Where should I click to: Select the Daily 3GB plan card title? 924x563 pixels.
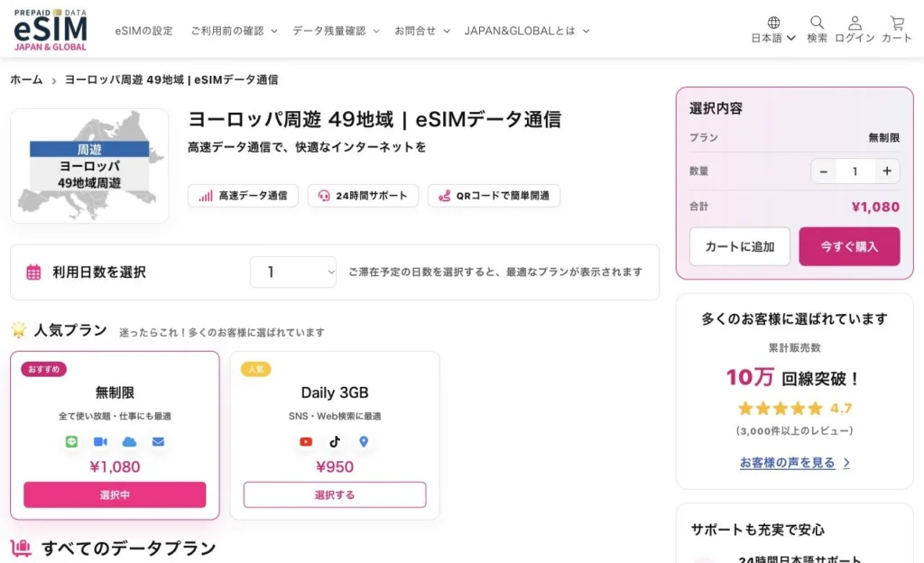(x=335, y=392)
